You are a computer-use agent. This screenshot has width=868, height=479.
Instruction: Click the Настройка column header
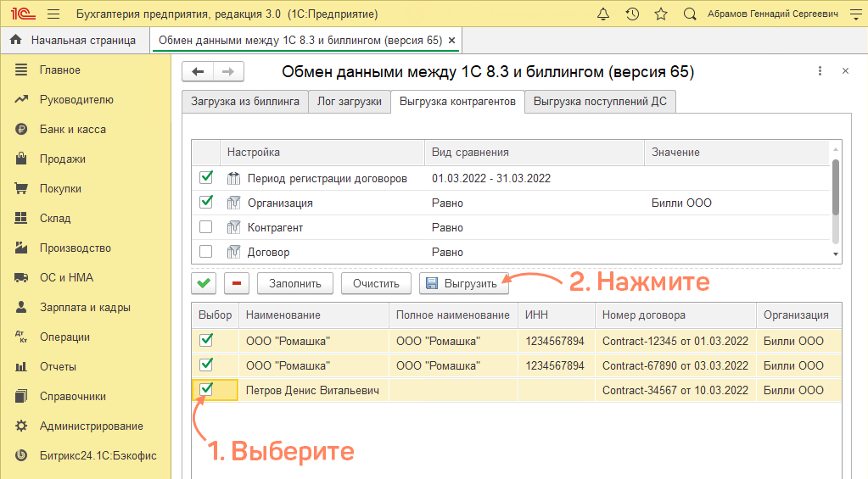point(322,152)
